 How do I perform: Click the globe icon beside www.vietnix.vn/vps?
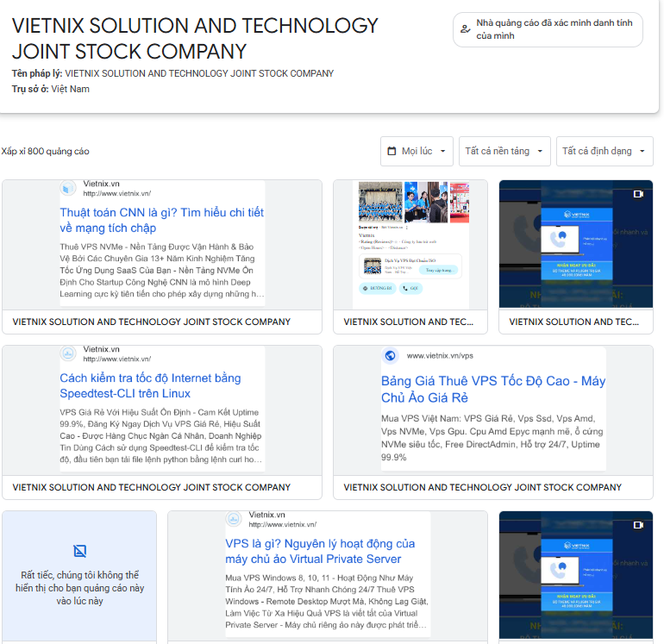tap(390, 356)
